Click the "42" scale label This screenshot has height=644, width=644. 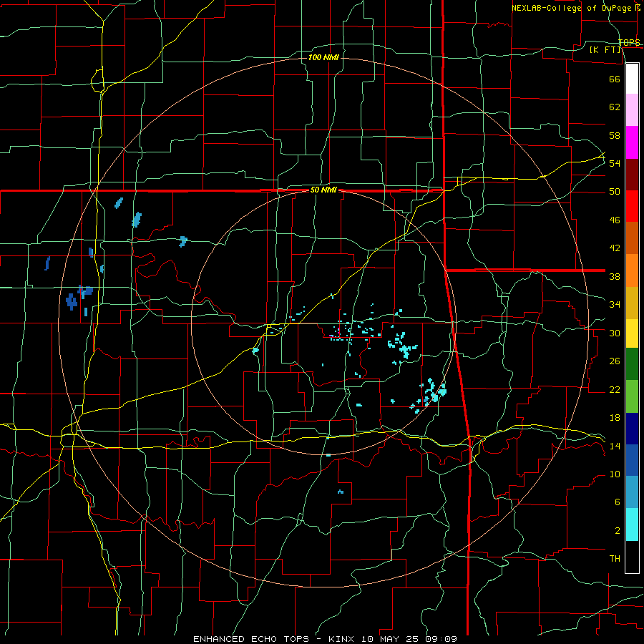coord(615,248)
